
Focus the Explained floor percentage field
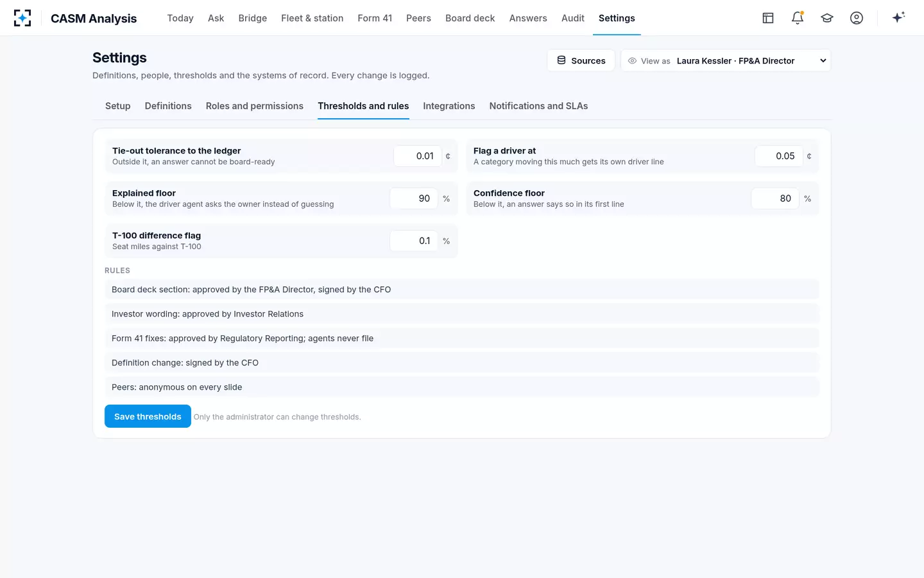point(414,198)
